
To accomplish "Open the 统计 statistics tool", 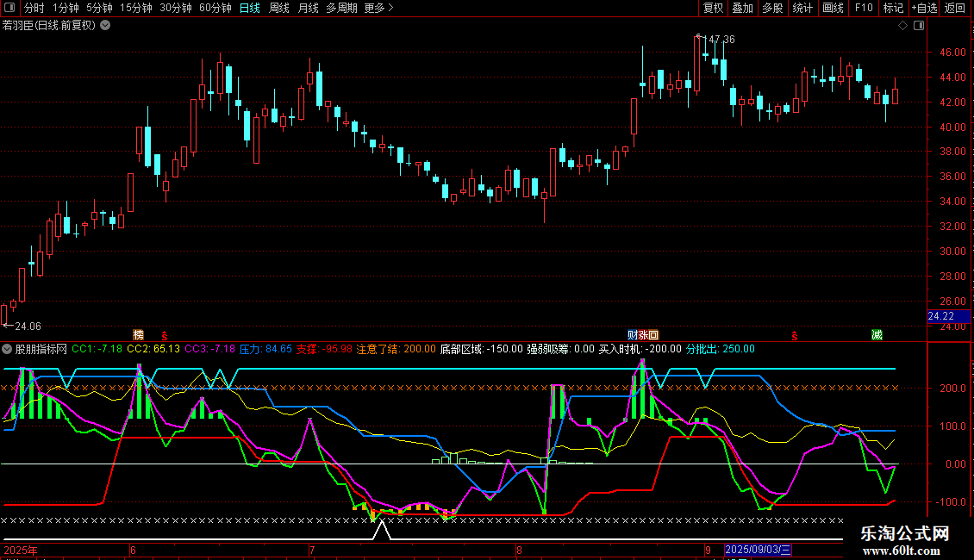I will tap(802, 8).
